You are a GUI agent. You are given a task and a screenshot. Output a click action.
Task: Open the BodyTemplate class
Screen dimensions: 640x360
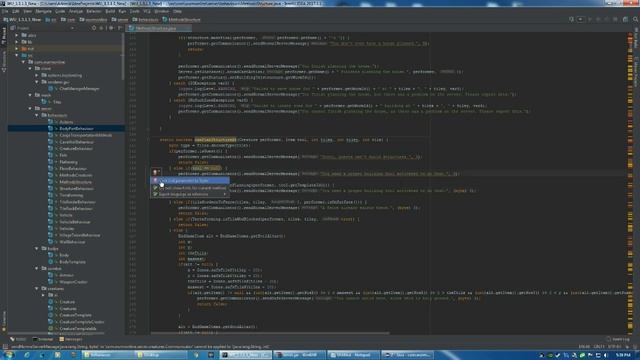[72, 262]
